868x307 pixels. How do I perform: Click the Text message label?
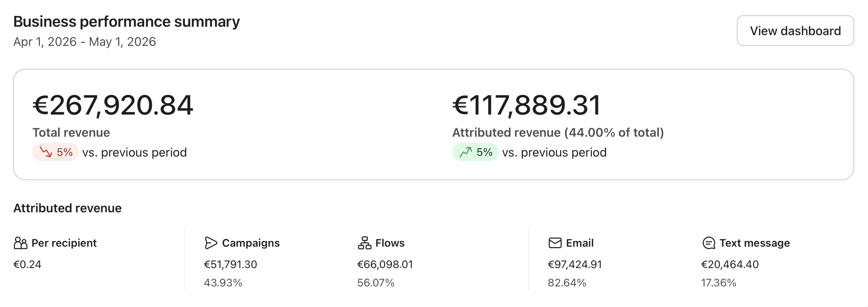(754, 243)
